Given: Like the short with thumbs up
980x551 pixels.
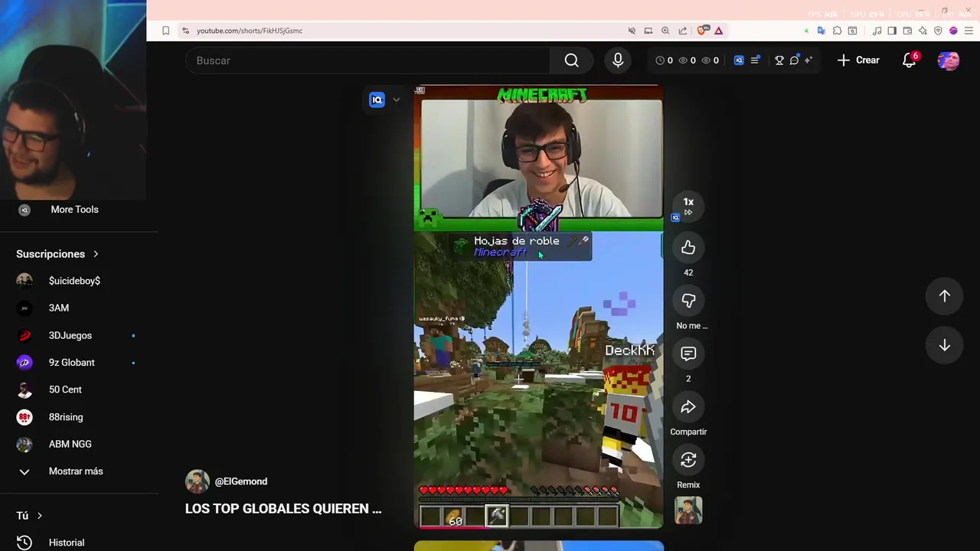Looking at the screenshot, I should 688,247.
